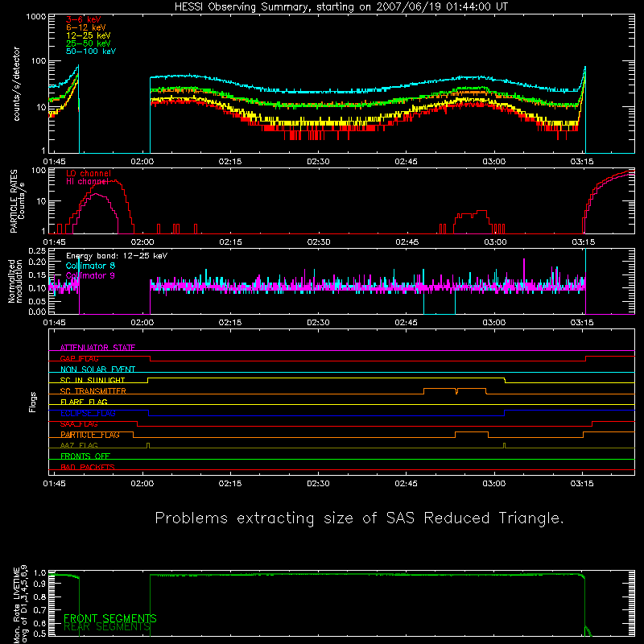The width and height of the screenshot is (644, 644).
Task: Select the orange 6-12 keV legend entry
Action: click(x=86, y=27)
